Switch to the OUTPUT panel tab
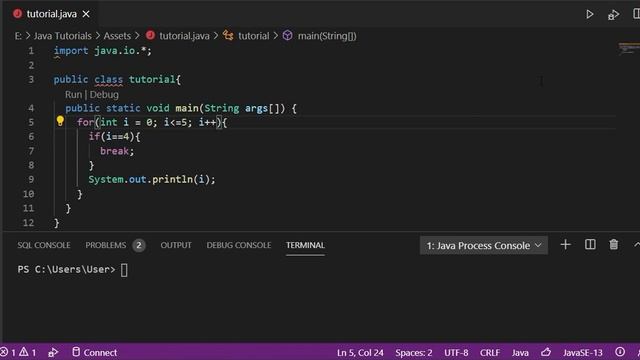This screenshot has width=640, height=360. pyautogui.click(x=176, y=245)
